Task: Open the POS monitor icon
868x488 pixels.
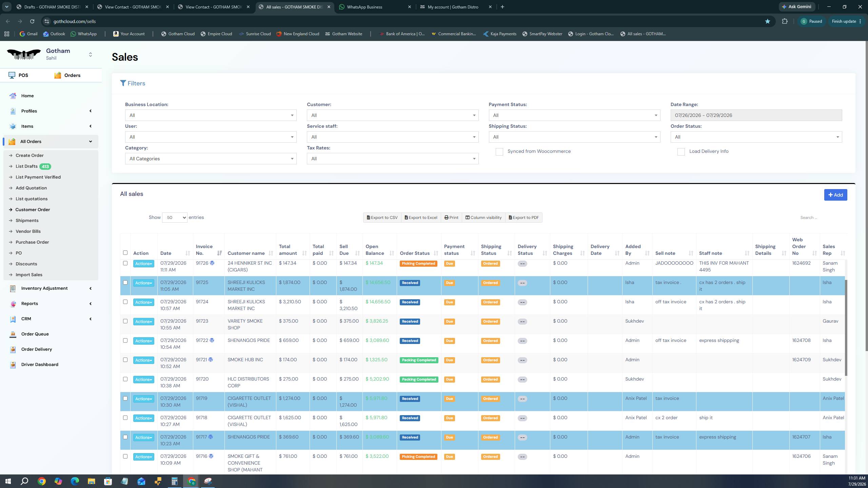Action: click(12, 75)
